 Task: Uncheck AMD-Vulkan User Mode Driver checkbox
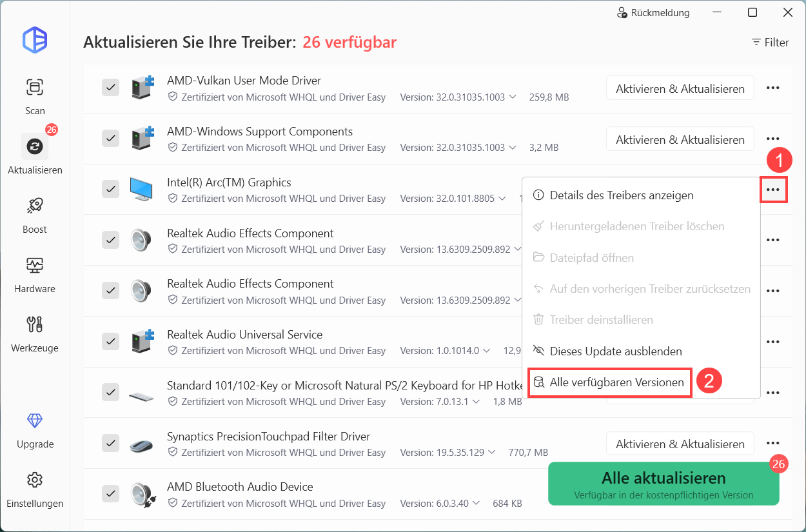[111, 88]
